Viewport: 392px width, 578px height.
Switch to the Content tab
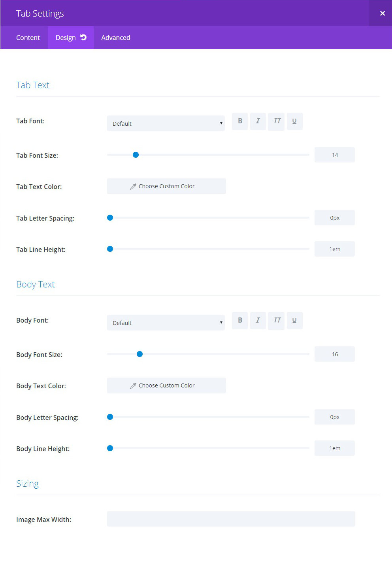28,38
